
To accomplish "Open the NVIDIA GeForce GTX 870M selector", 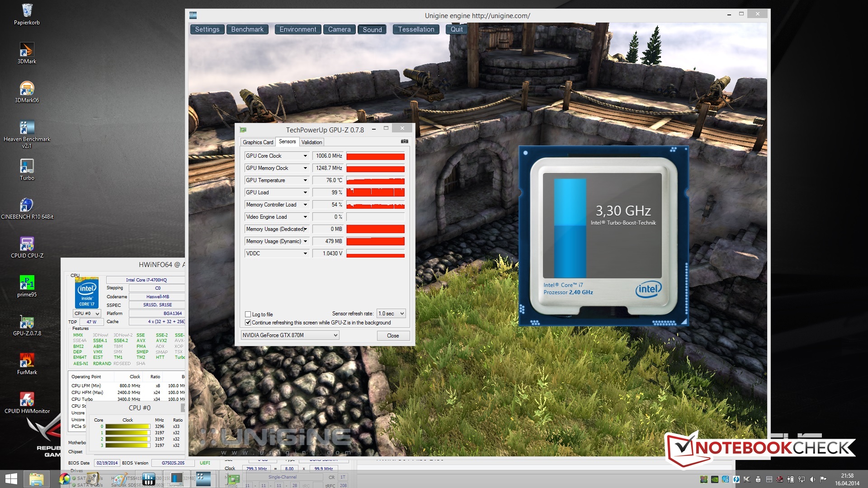I will (289, 335).
